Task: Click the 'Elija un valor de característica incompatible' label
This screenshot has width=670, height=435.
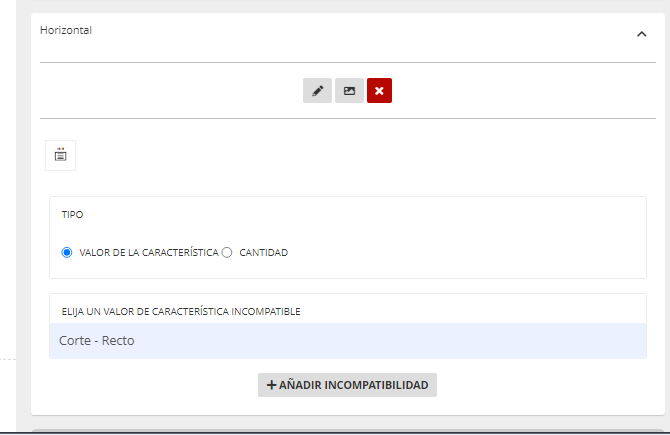Action: tap(181, 311)
